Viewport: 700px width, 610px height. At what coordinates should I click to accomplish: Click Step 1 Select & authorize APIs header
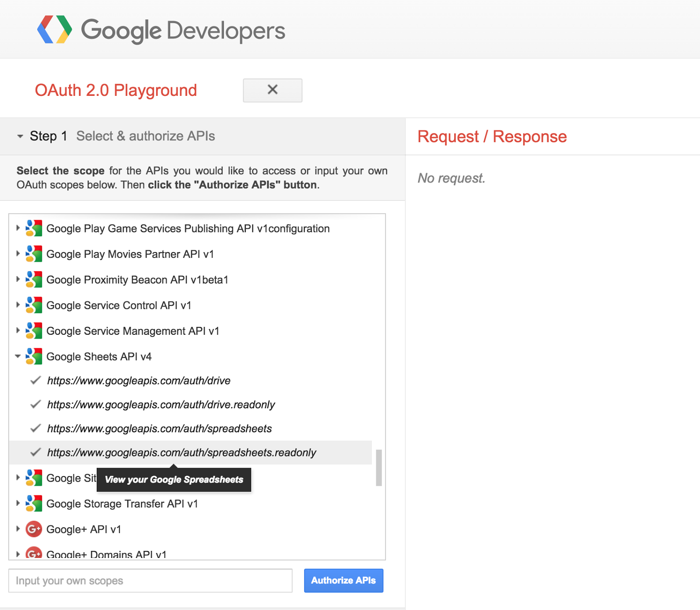(x=203, y=136)
